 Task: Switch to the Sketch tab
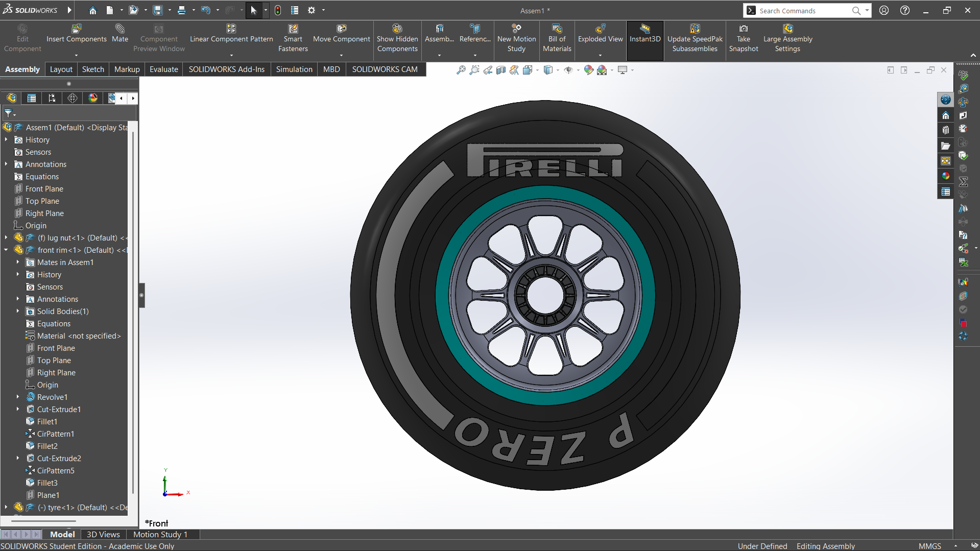pyautogui.click(x=93, y=69)
